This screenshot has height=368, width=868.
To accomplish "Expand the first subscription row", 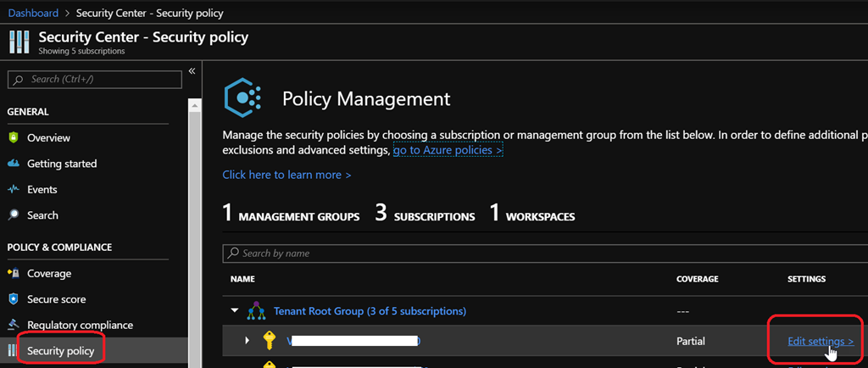I will tap(248, 341).
